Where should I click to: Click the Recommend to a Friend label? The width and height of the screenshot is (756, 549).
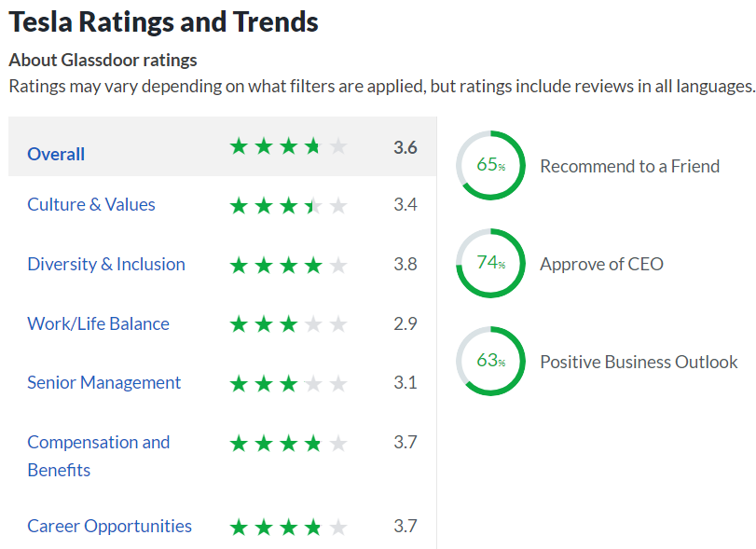tap(629, 166)
